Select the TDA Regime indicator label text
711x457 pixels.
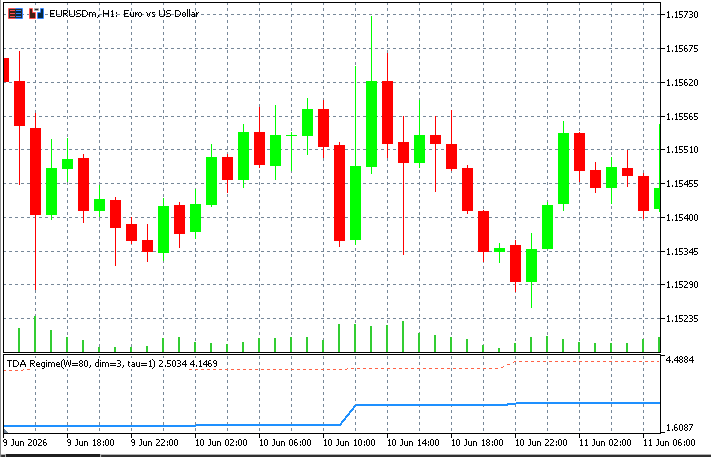pos(112,364)
